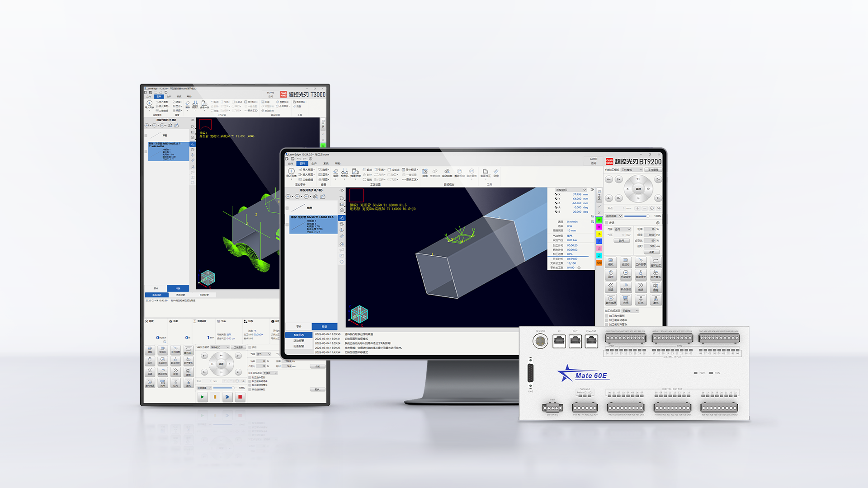Open 文件 File menu on BT9200 screen
868x488 pixels.
(x=290, y=164)
